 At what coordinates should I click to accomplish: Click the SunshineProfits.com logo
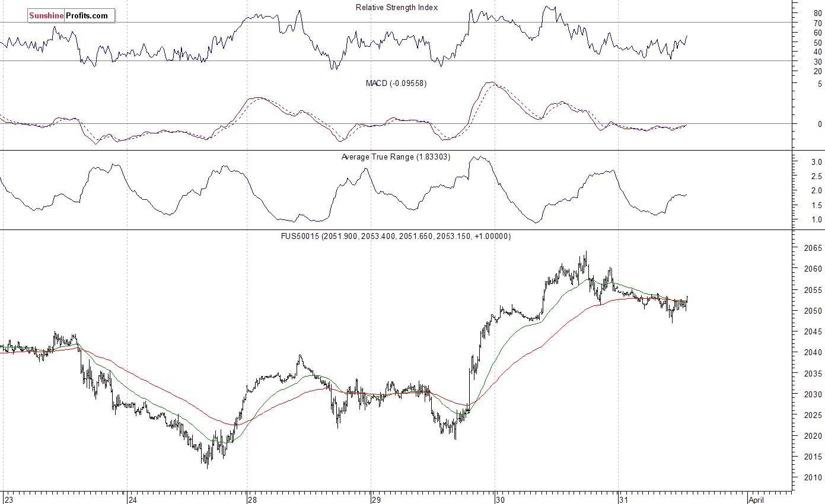(71, 16)
